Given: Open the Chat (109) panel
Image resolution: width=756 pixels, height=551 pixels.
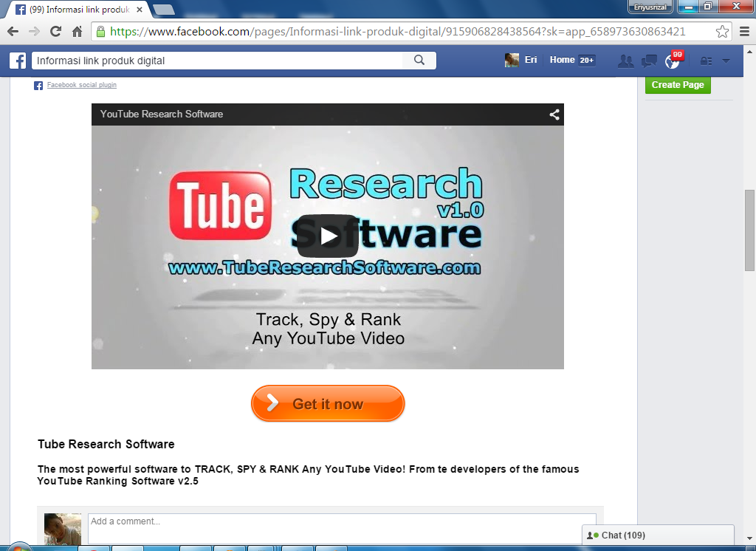Looking at the screenshot, I should pos(658,535).
